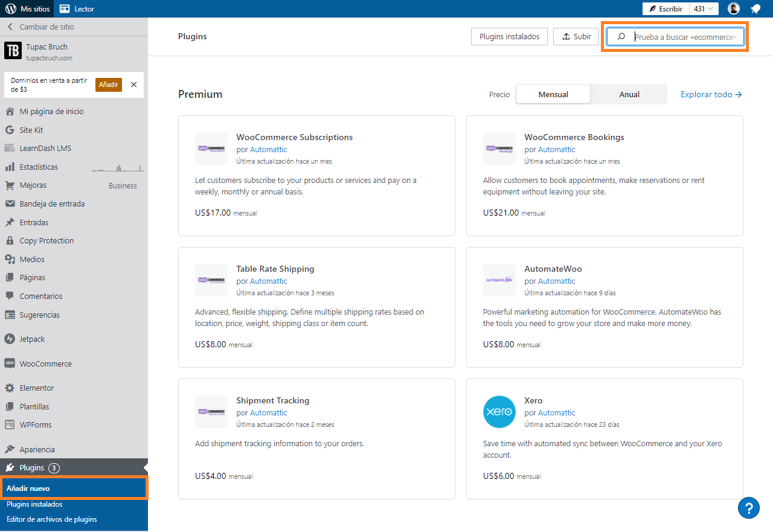The height and width of the screenshot is (532, 773).
Task: Click the Xero plugin logo
Action: 499,412
